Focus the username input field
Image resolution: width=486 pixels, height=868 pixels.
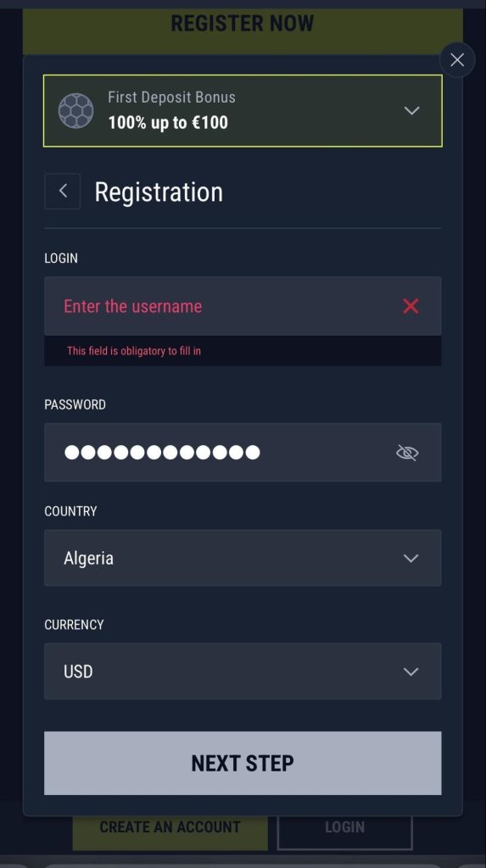pyautogui.click(x=243, y=306)
